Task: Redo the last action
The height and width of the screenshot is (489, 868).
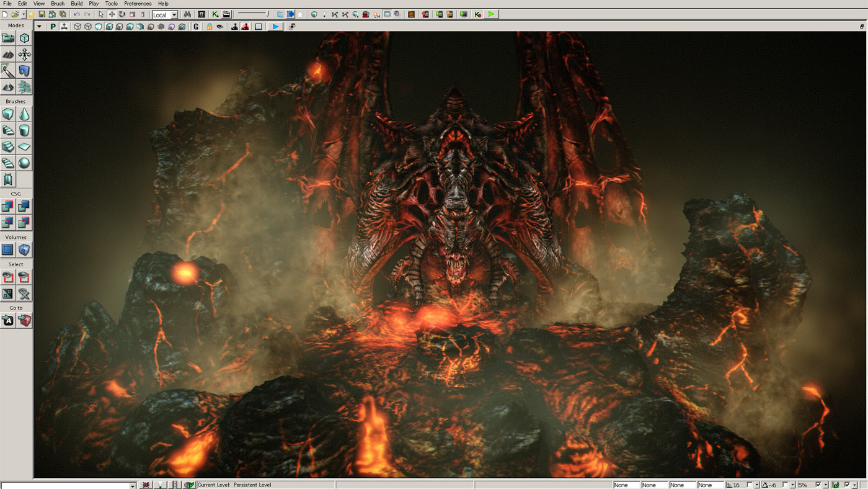Action: tap(87, 14)
